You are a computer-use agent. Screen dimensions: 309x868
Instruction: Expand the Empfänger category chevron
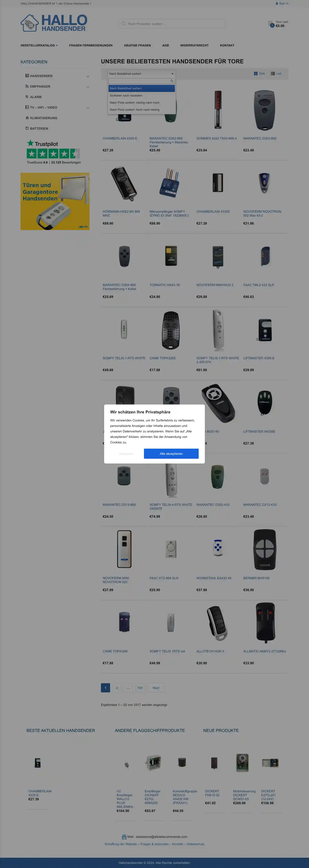pyautogui.click(x=88, y=87)
